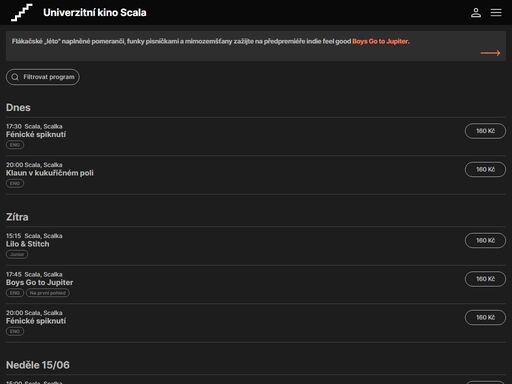
Task: Buy 160 Kč ticket for 17:45 Boys Go to Jupiter
Action: [x=485, y=279]
